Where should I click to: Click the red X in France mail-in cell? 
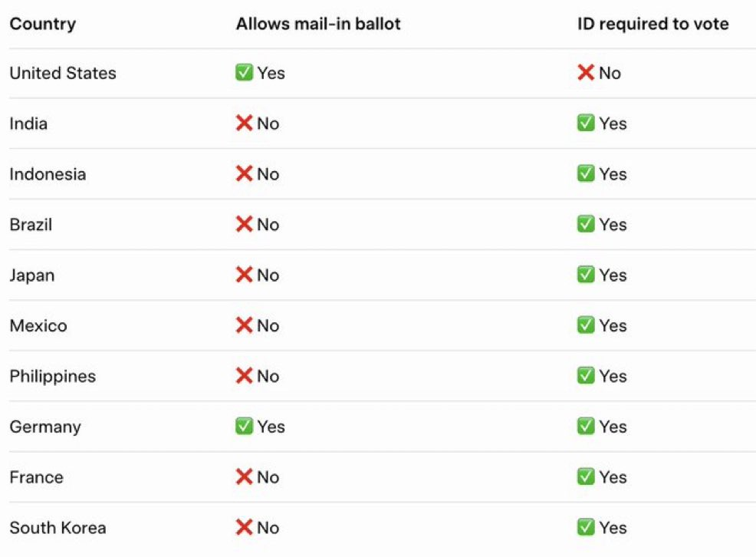[245, 477]
